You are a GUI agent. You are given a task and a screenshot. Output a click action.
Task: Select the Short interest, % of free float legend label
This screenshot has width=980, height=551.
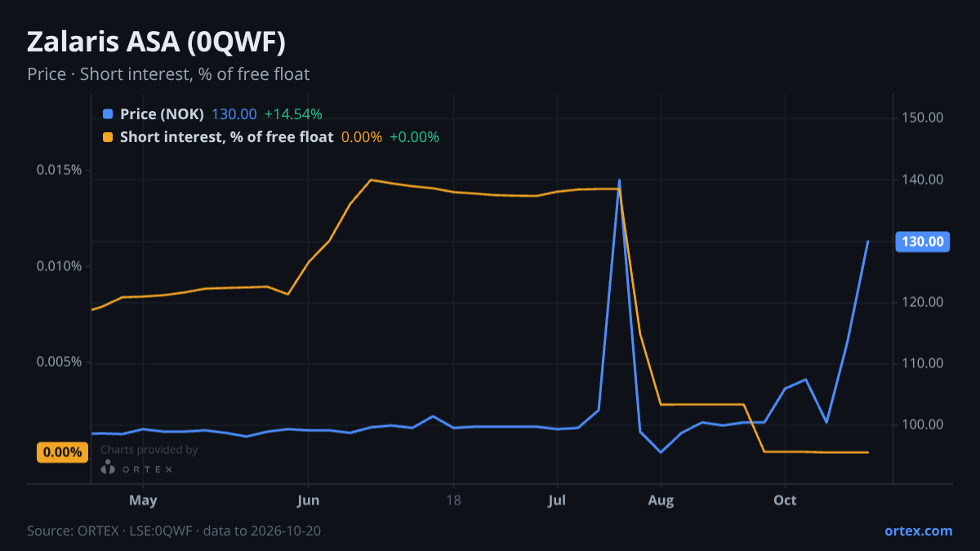226,137
